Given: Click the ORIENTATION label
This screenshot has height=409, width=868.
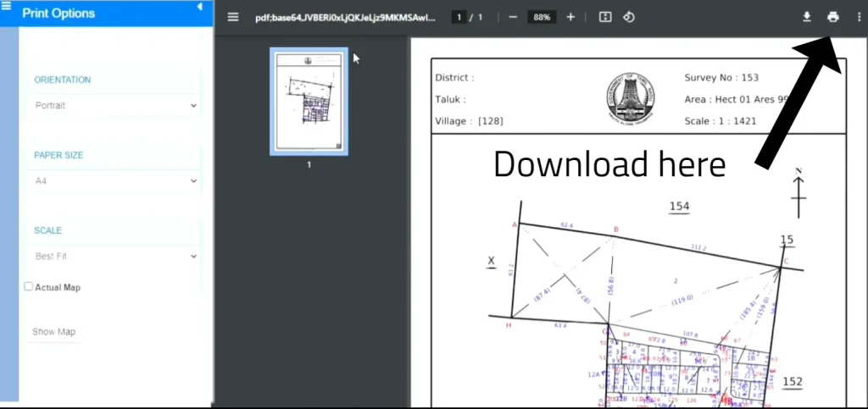Looking at the screenshot, I should (x=63, y=80).
